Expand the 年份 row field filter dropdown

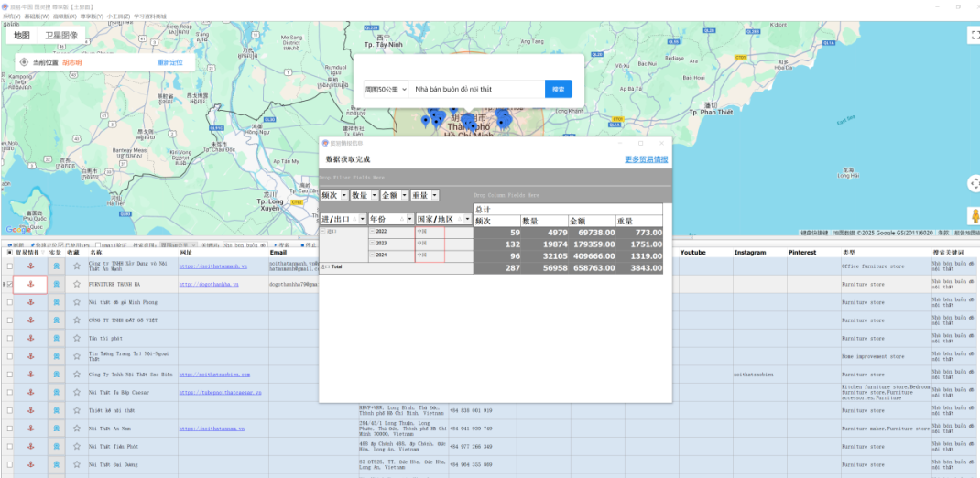coord(408,220)
